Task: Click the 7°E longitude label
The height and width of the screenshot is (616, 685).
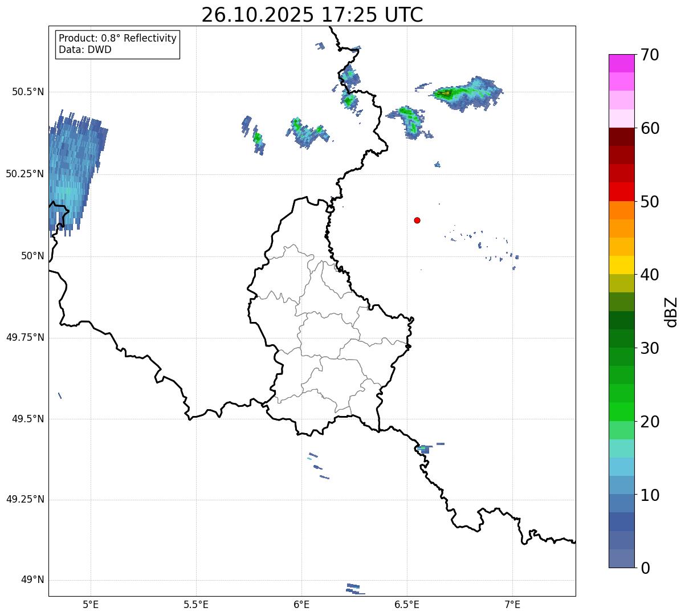Action: coord(512,604)
